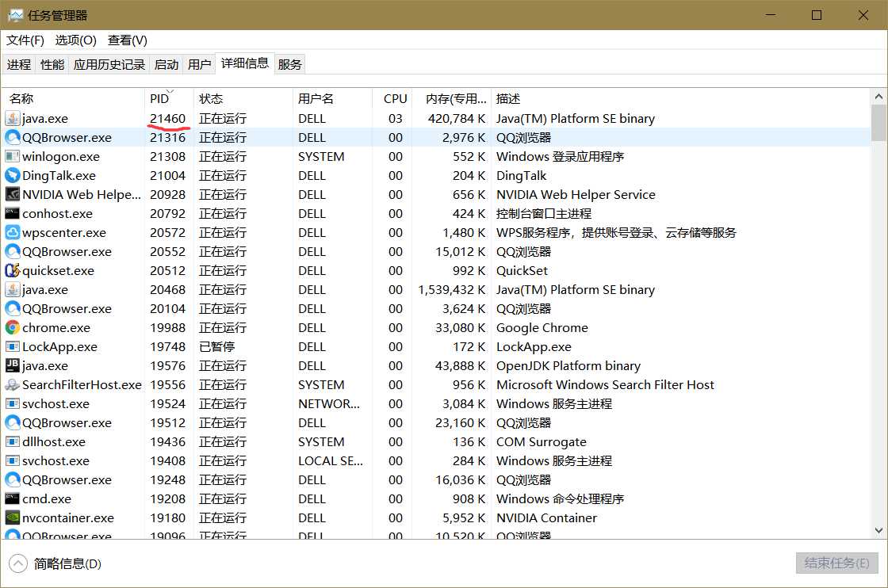
Task: Click the QQBrowser.exe icon for PID 21316
Action: (13, 138)
